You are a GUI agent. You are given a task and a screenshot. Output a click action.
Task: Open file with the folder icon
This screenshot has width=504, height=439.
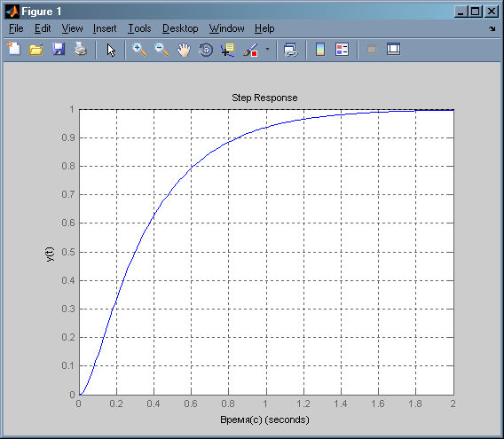36,50
